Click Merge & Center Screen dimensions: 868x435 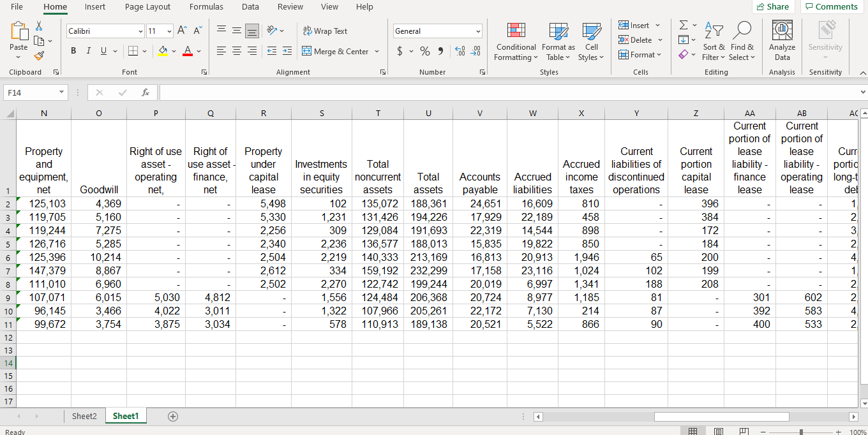(x=336, y=52)
